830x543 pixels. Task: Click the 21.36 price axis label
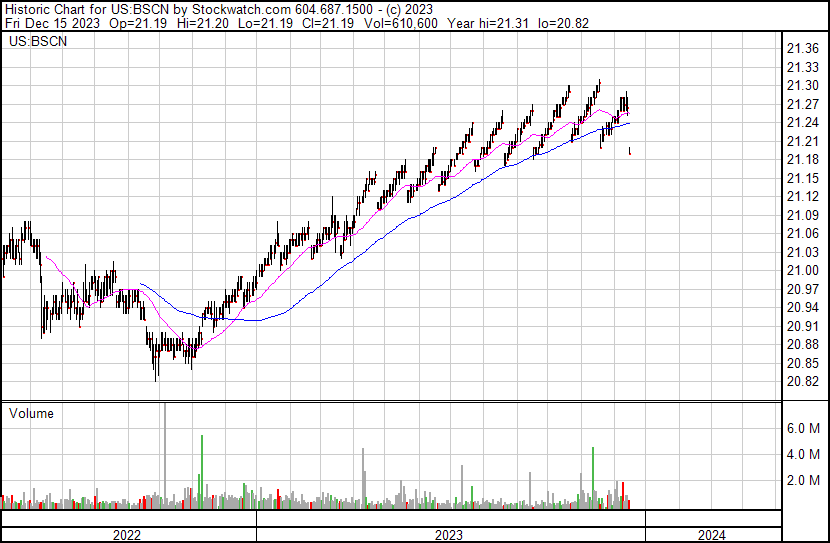[x=802, y=49]
